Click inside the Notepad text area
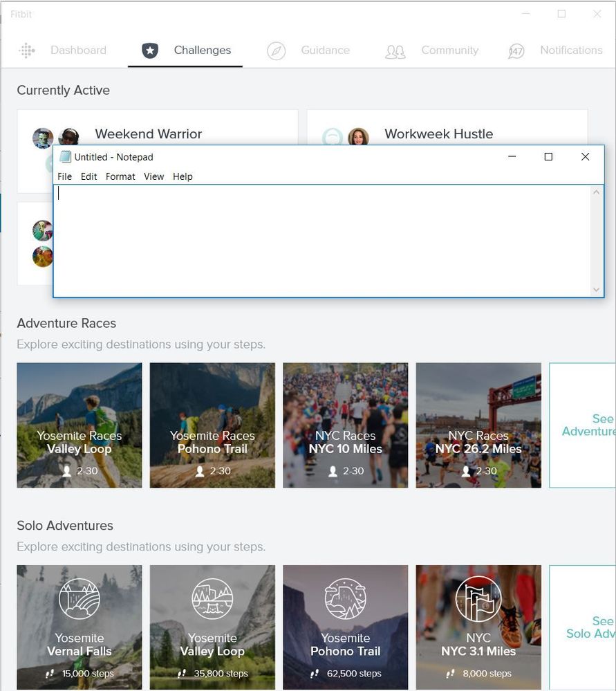The width and height of the screenshot is (616, 691). (322, 241)
